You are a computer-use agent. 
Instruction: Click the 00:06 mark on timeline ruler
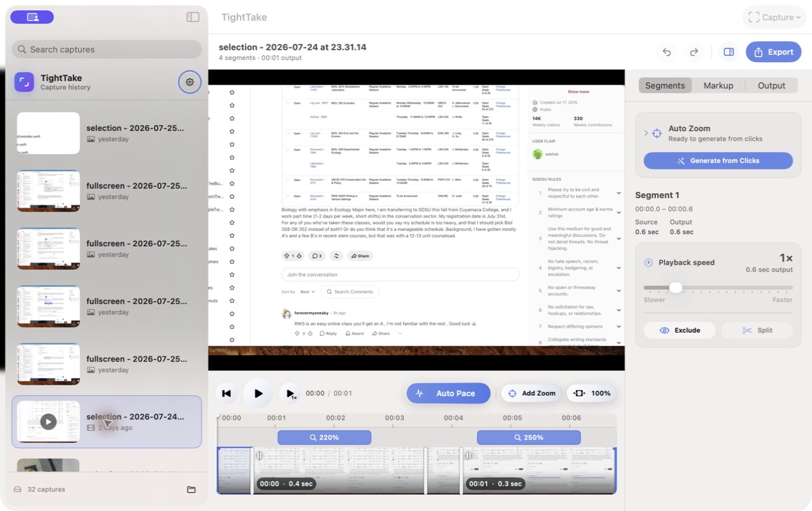571,418
